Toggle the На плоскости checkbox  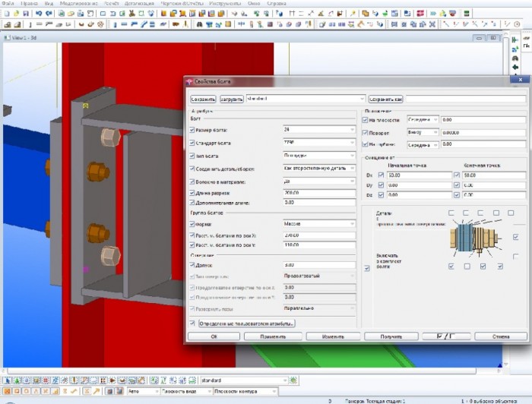click(365, 120)
